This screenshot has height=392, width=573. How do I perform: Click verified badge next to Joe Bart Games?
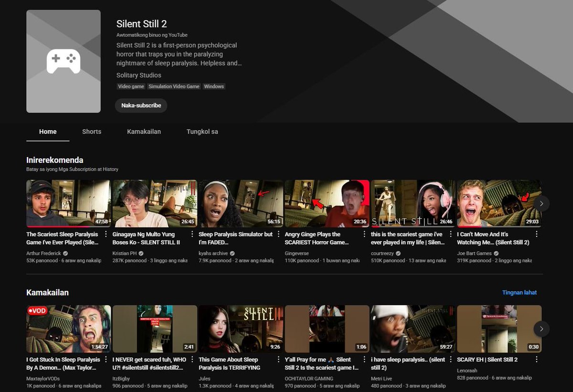point(496,254)
